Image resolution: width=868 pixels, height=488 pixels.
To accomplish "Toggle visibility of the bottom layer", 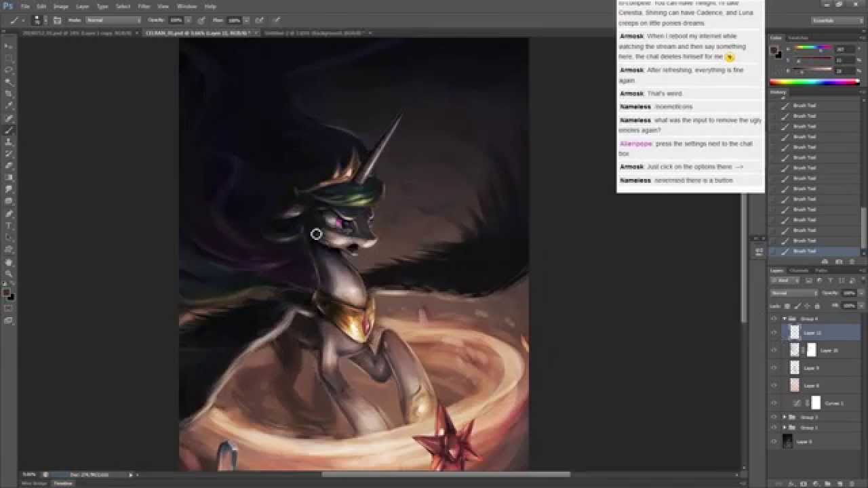I will (774, 441).
